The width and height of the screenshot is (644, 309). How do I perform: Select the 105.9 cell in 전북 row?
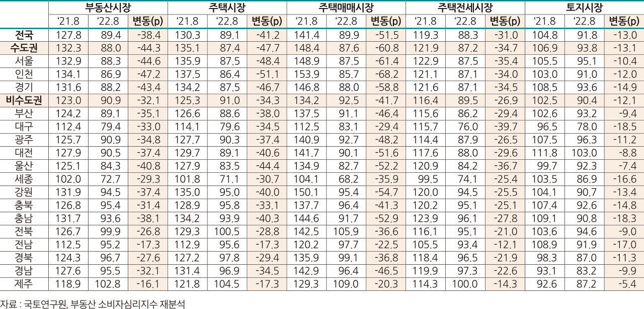coord(346,231)
